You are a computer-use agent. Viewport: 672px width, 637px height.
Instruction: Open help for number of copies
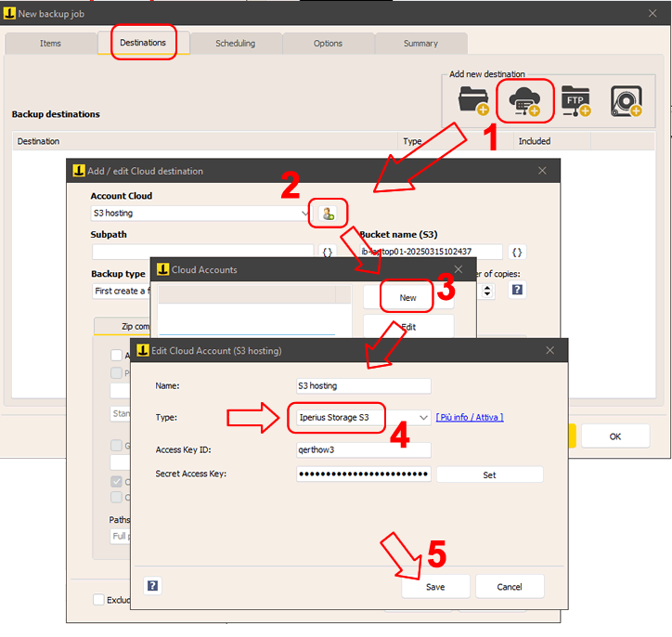tap(517, 290)
